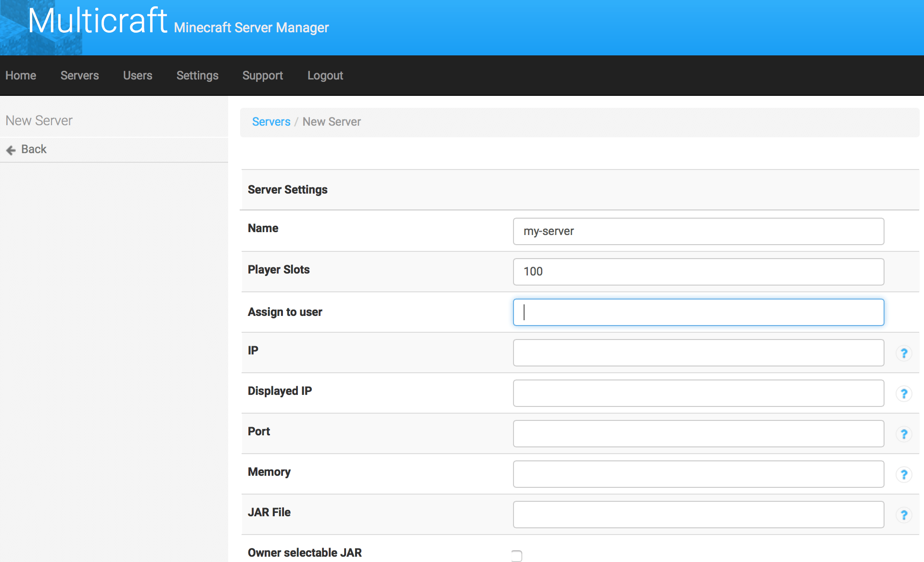
Task: Click the Displayed IP input field
Action: pos(698,393)
